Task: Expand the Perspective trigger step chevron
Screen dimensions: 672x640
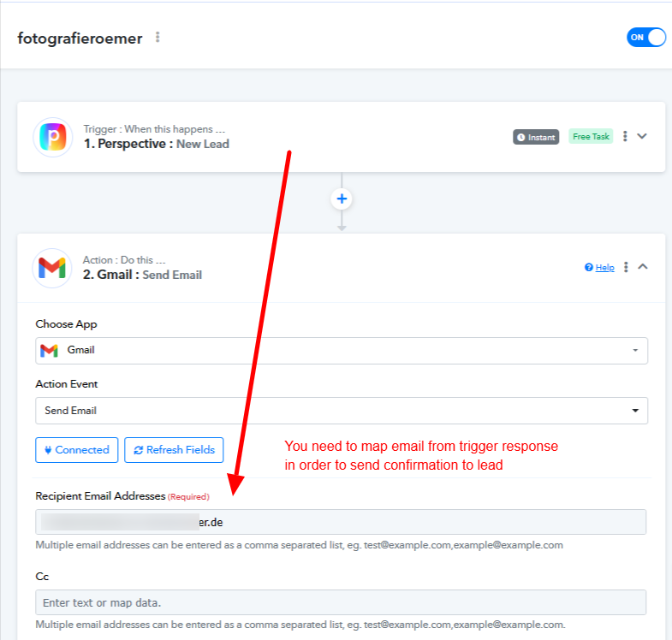Action: [641, 136]
